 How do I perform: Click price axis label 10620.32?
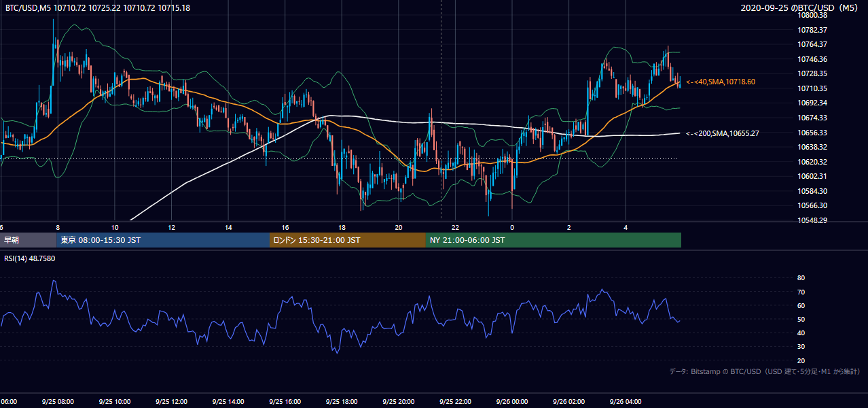pyautogui.click(x=812, y=162)
